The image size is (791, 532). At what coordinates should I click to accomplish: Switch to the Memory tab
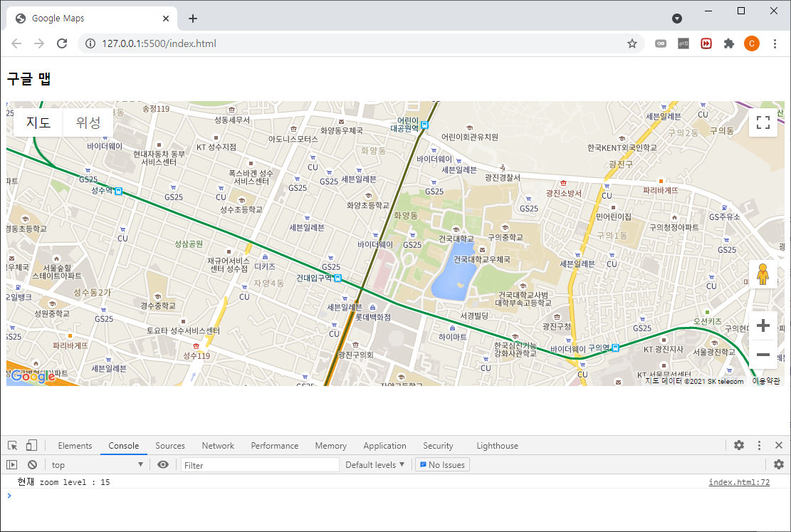pos(331,446)
